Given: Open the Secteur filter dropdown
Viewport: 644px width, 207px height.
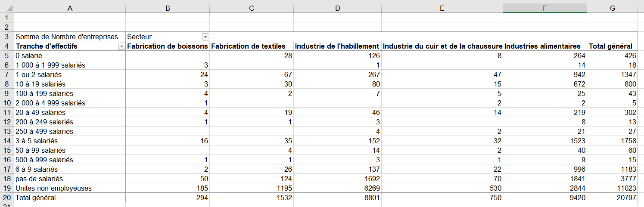Looking at the screenshot, I should (x=205, y=37).
